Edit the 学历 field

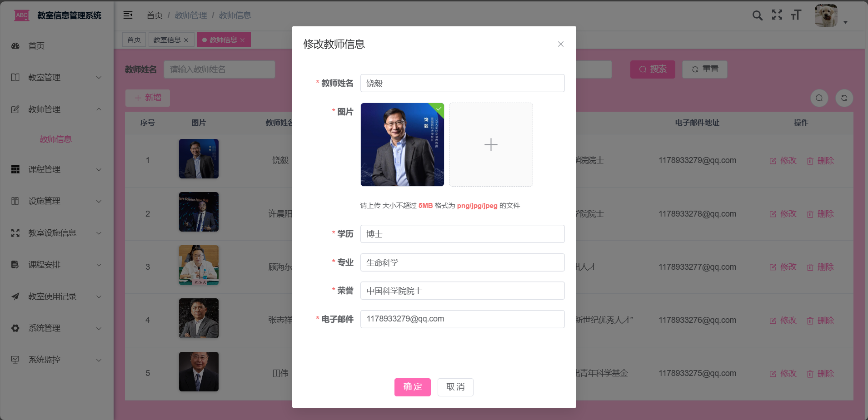(463, 234)
